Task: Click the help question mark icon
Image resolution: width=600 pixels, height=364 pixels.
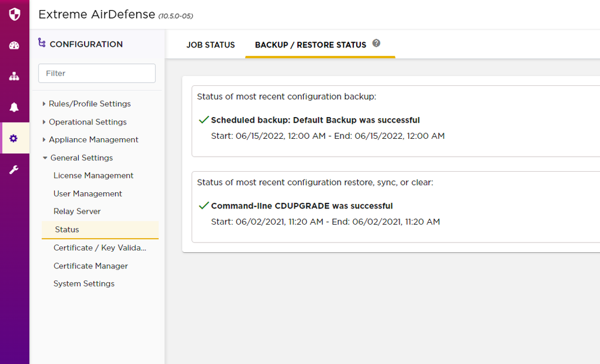Action: tap(376, 43)
